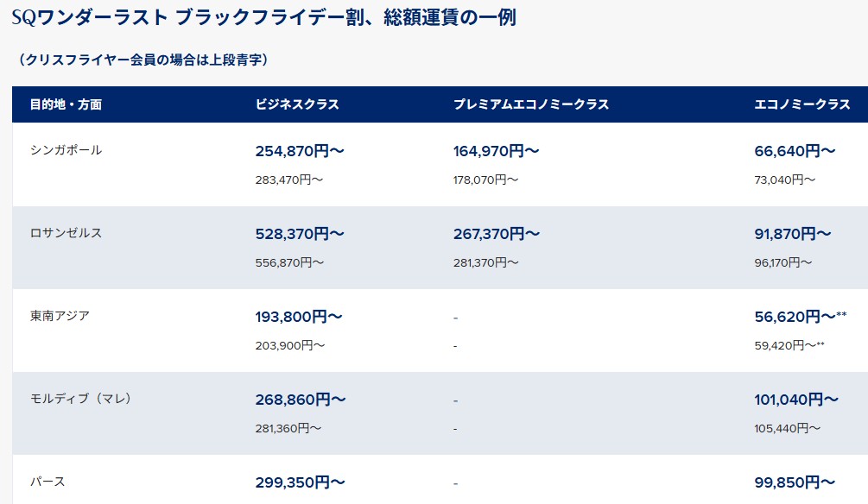The image size is (868, 504).
Task: Select the シンガポール destination row label
Action: (66, 150)
